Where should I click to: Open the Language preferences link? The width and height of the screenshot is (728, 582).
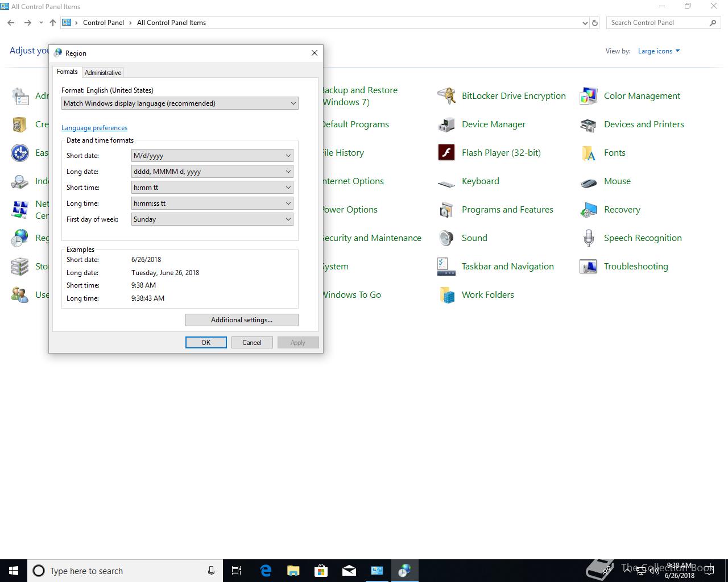(x=94, y=128)
